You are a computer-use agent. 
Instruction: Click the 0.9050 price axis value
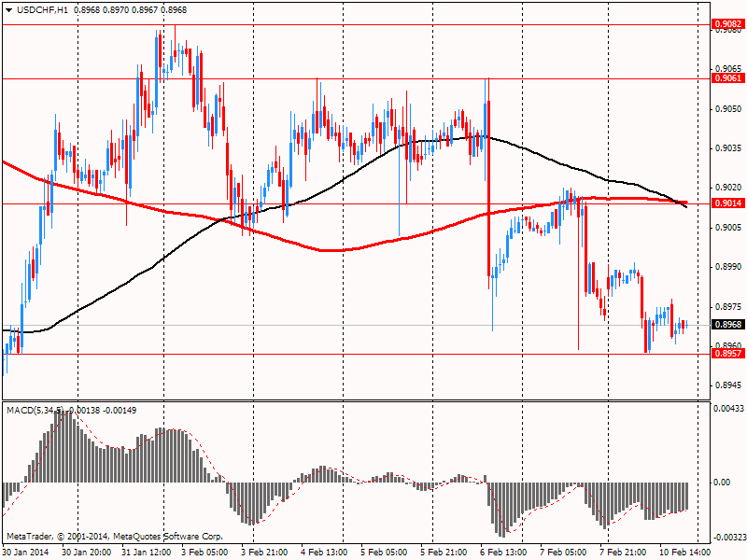728,109
